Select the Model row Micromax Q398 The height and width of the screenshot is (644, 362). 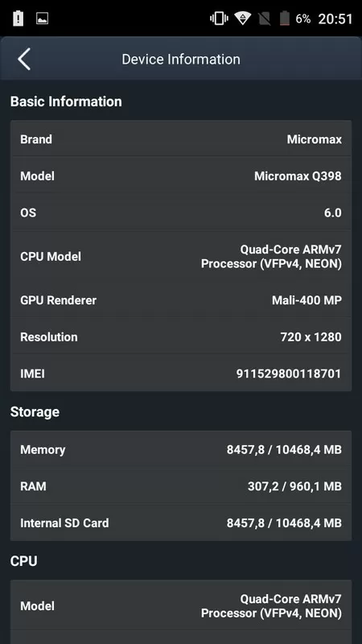[x=181, y=175]
